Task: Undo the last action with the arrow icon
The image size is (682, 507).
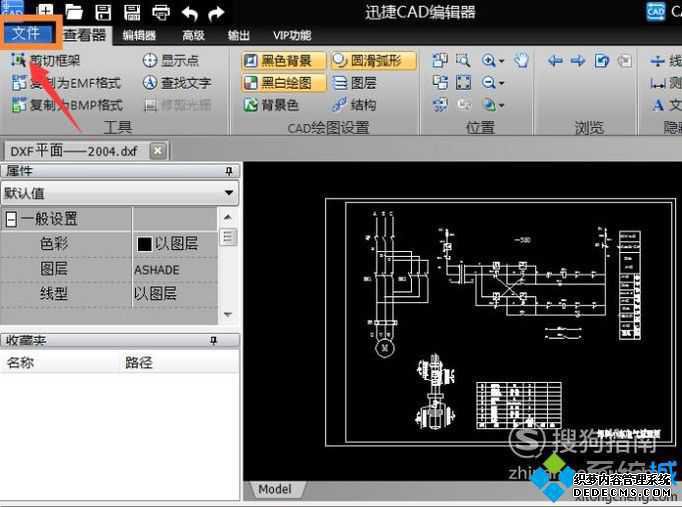Action: 190,13
